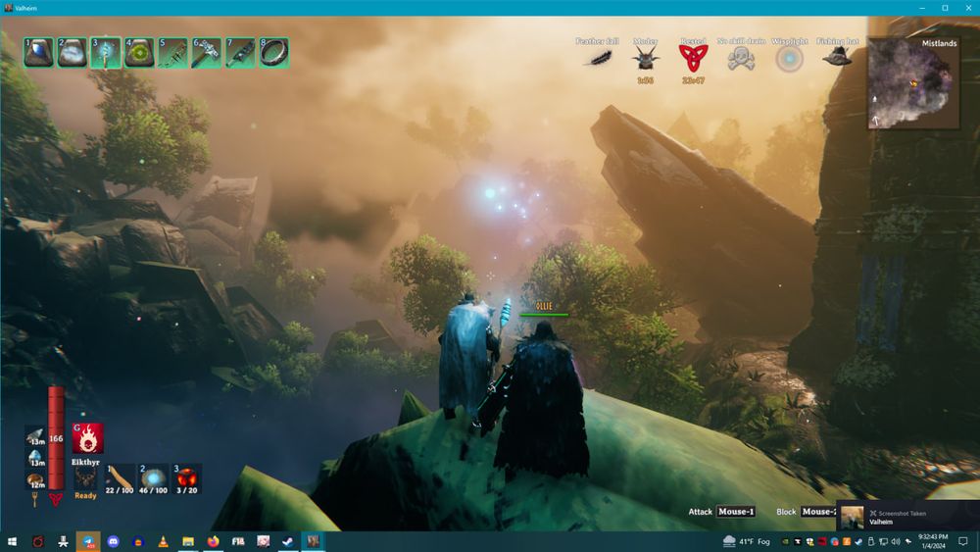Click OLLIE player name tag
The image size is (980, 552).
tap(544, 306)
